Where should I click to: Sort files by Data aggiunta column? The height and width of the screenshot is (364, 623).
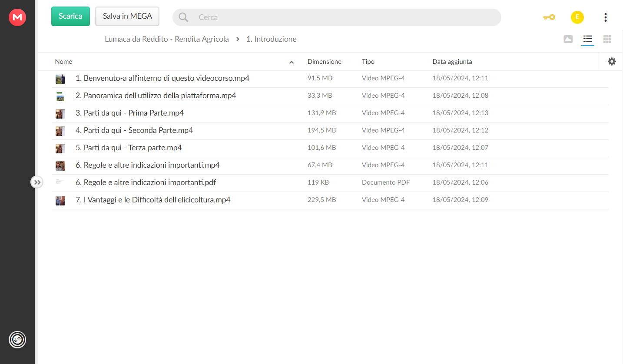point(452,62)
